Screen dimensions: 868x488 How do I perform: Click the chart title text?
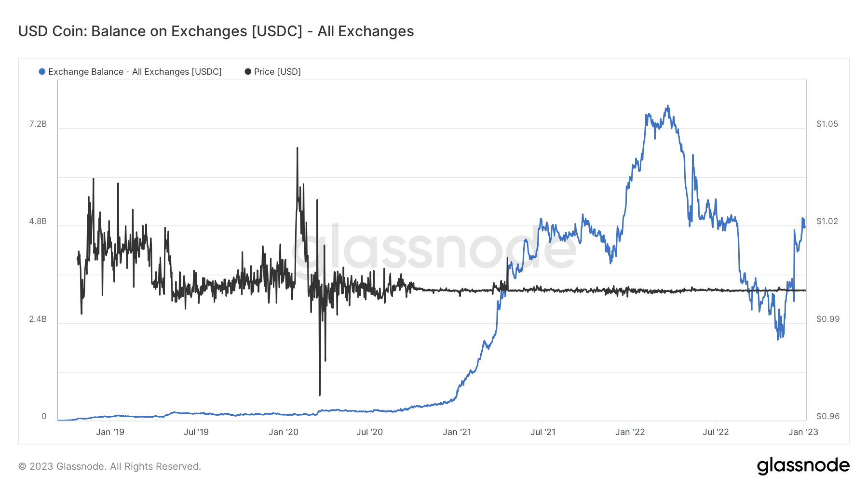pos(216,31)
